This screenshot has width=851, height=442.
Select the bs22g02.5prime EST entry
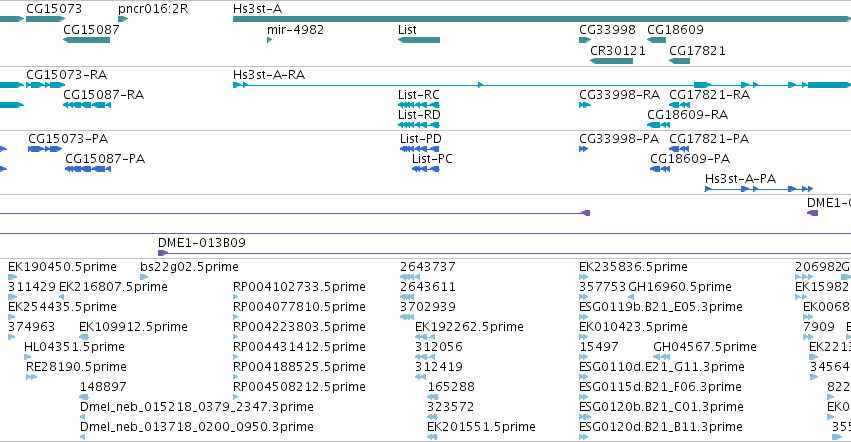pyautogui.click(x=189, y=267)
